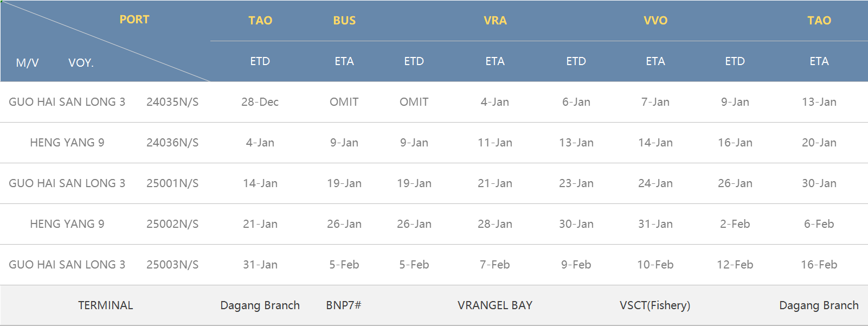Click the 2-Feb ETD cell
Viewport: 868px width, 326px height.
coord(735,224)
